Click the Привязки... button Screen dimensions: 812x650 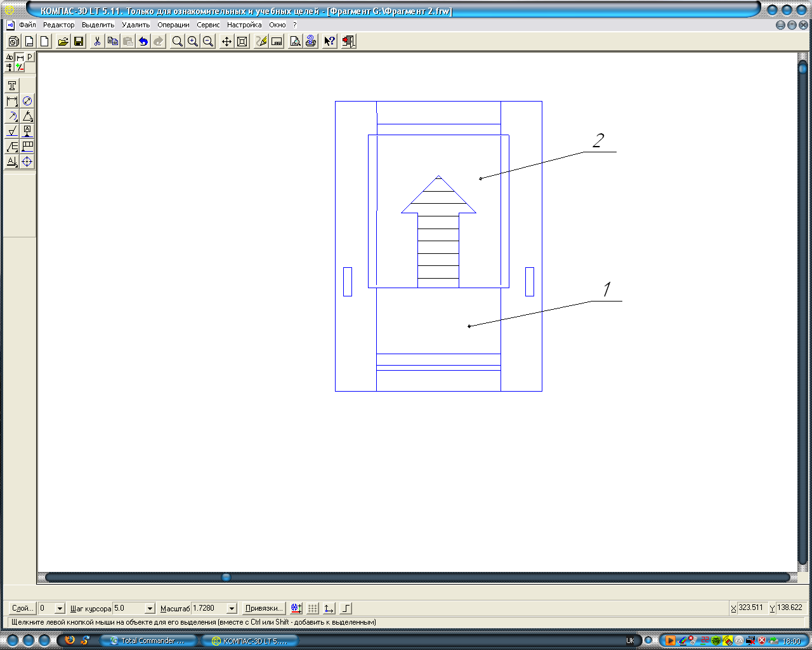click(x=263, y=608)
